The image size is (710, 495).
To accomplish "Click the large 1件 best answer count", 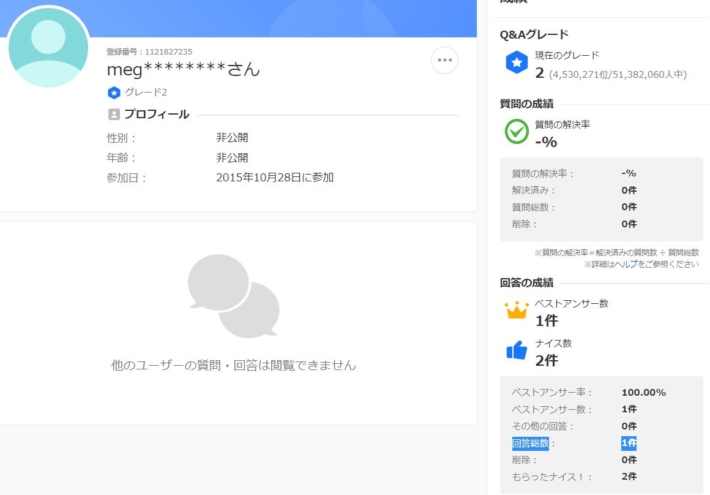I will (547, 321).
